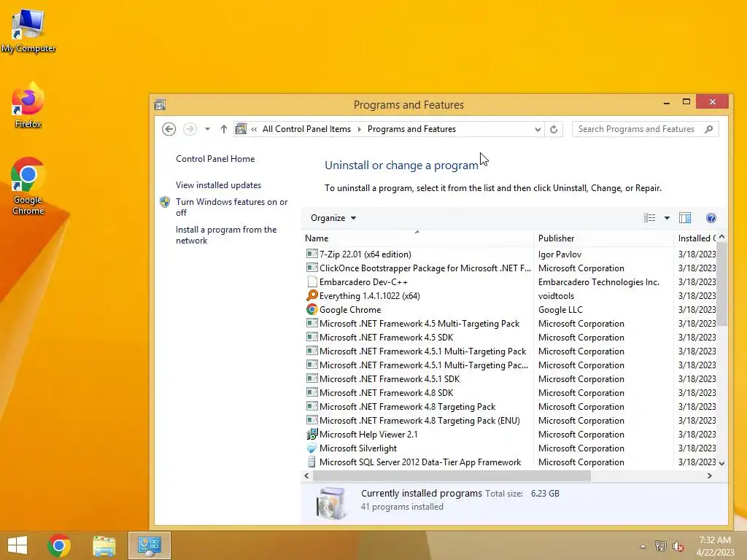Click the Microsoft Help Viewer icon

(311, 435)
